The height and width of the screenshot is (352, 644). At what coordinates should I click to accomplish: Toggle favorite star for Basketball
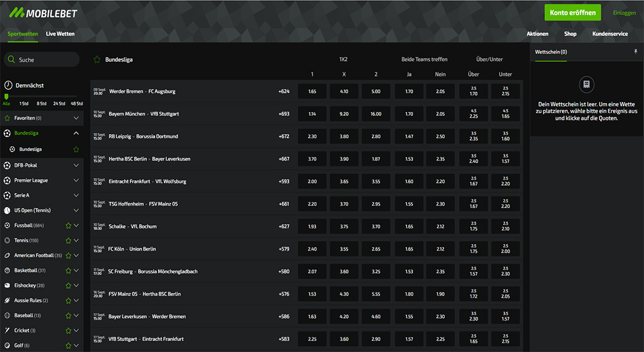[x=69, y=270]
